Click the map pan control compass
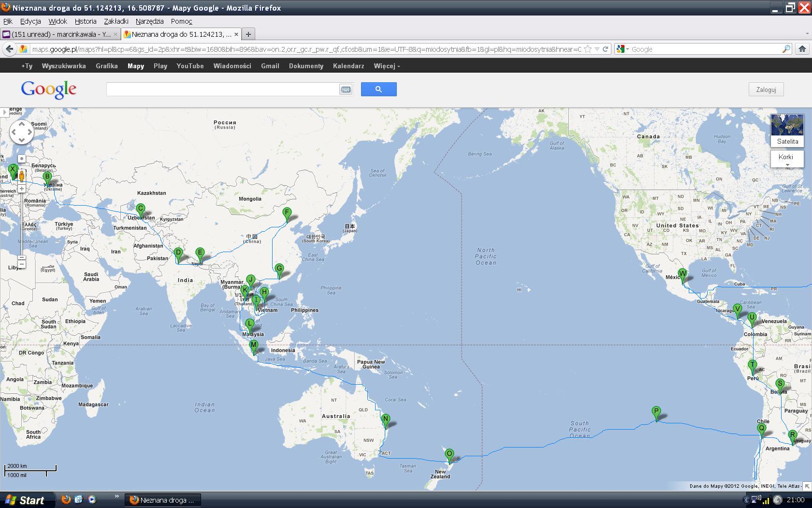The height and width of the screenshot is (508, 812). [21, 132]
